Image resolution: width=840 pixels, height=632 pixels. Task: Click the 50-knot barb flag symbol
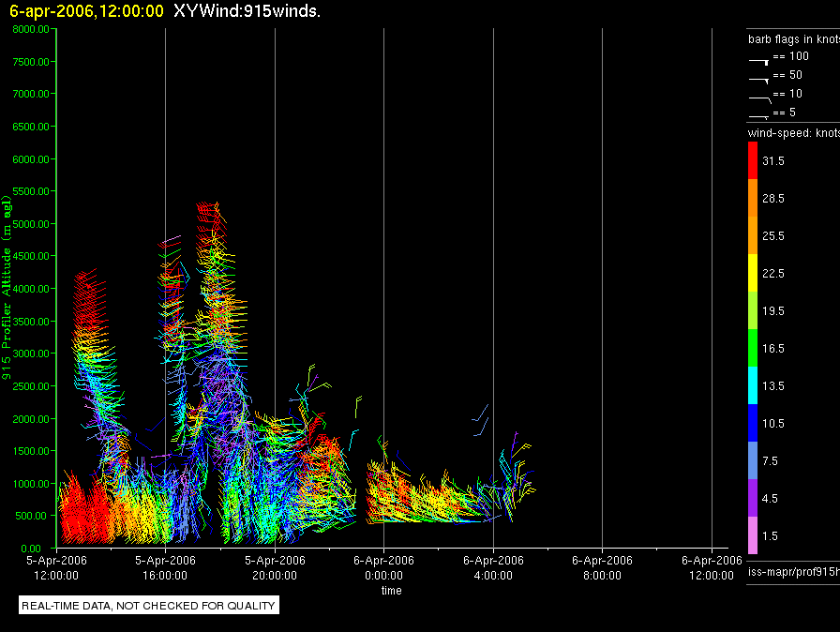click(x=758, y=77)
